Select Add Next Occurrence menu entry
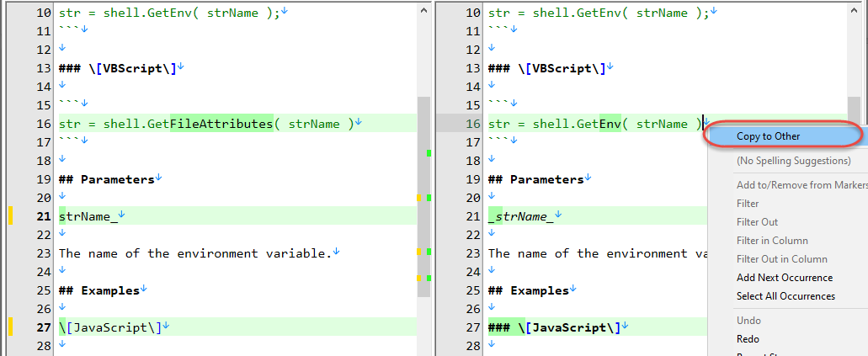The image size is (868, 356). point(785,278)
